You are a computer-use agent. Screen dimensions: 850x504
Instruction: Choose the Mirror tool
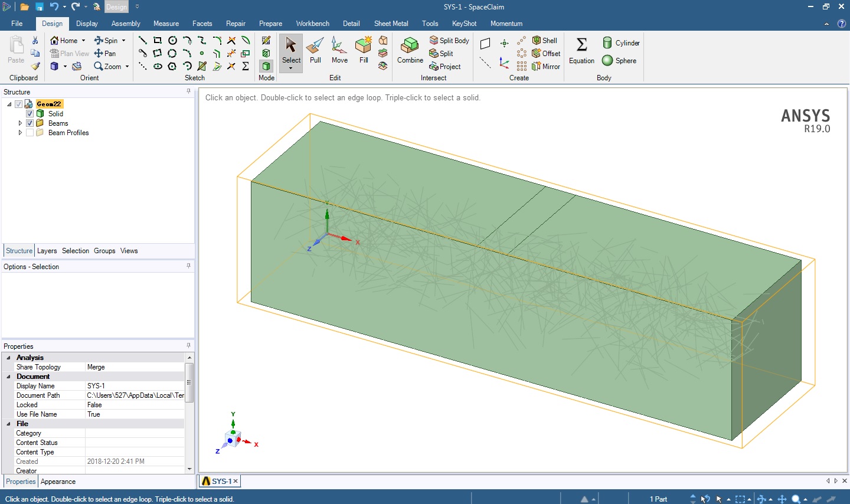click(546, 66)
